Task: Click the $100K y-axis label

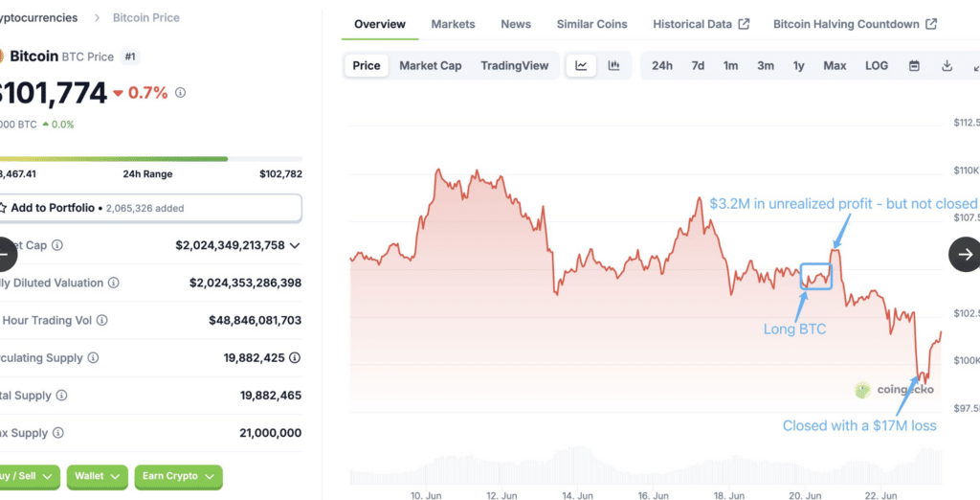Action: point(967,360)
